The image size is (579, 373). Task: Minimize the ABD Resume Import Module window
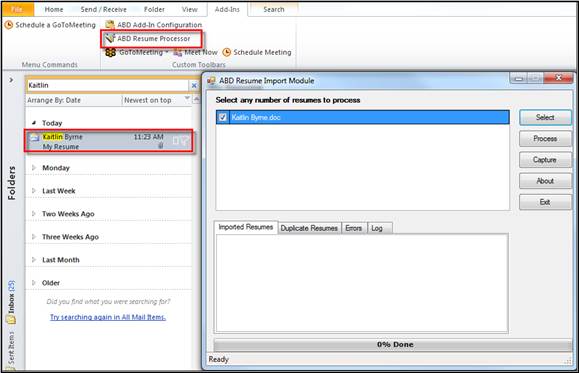click(519, 78)
